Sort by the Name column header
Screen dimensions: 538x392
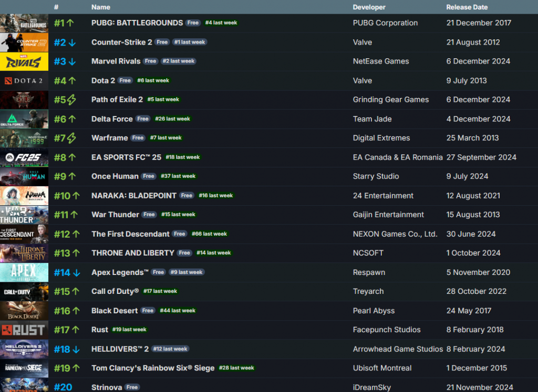101,7
